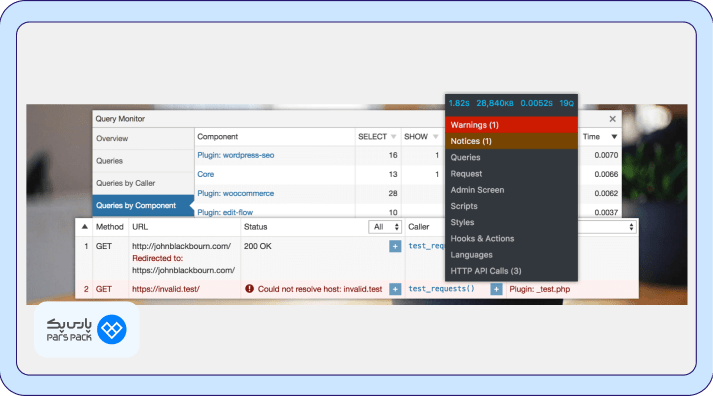The height and width of the screenshot is (396, 713).
Task: Click the Component column header
Action: (217, 137)
